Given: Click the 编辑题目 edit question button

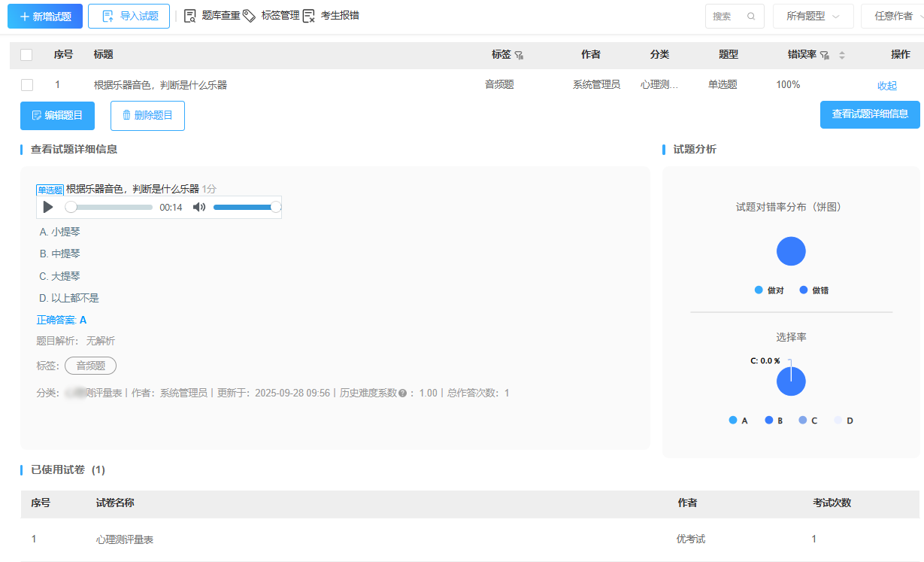Looking at the screenshot, I should tap(57, 116).
